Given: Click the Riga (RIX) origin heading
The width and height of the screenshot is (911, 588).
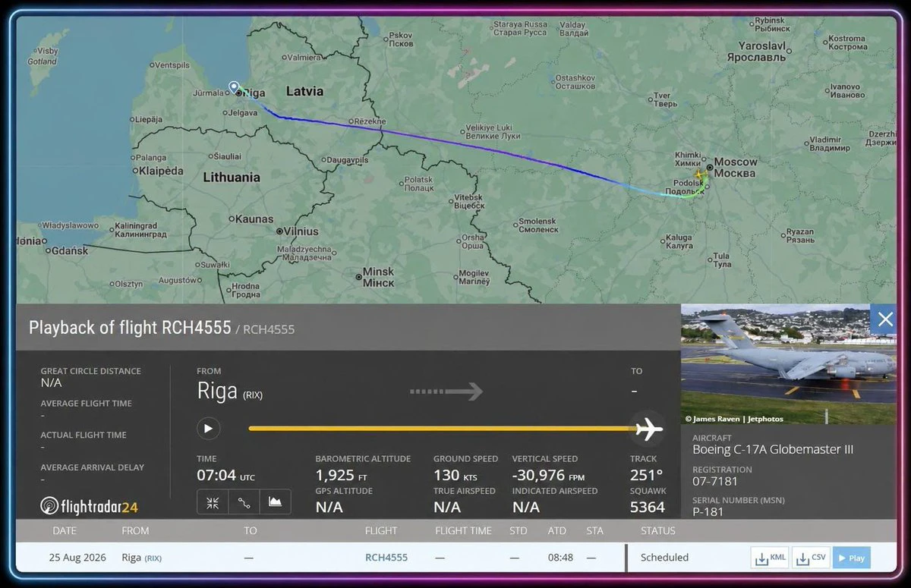Looking at the screenshot, I should coord(229,391).
